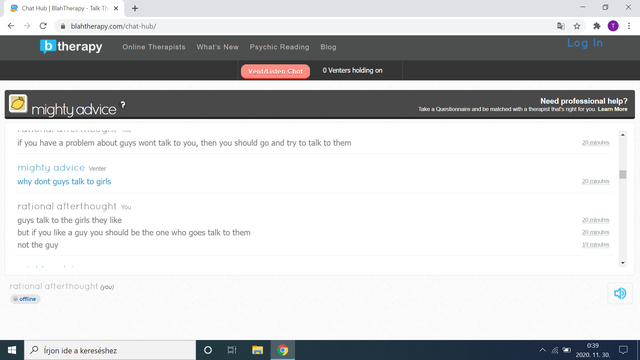Click the chat scrollbar down arrow
Screen dimensions: 640x360
(x=622, y=263)
